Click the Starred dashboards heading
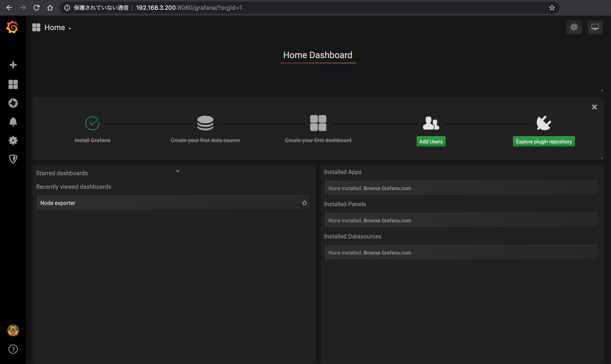The image size is (611, 364). [62, 173]
